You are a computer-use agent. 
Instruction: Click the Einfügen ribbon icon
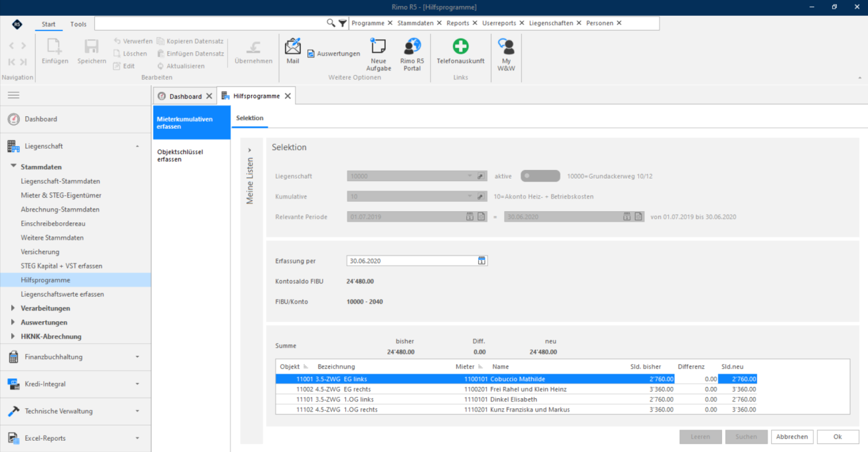tap(54, 46)
